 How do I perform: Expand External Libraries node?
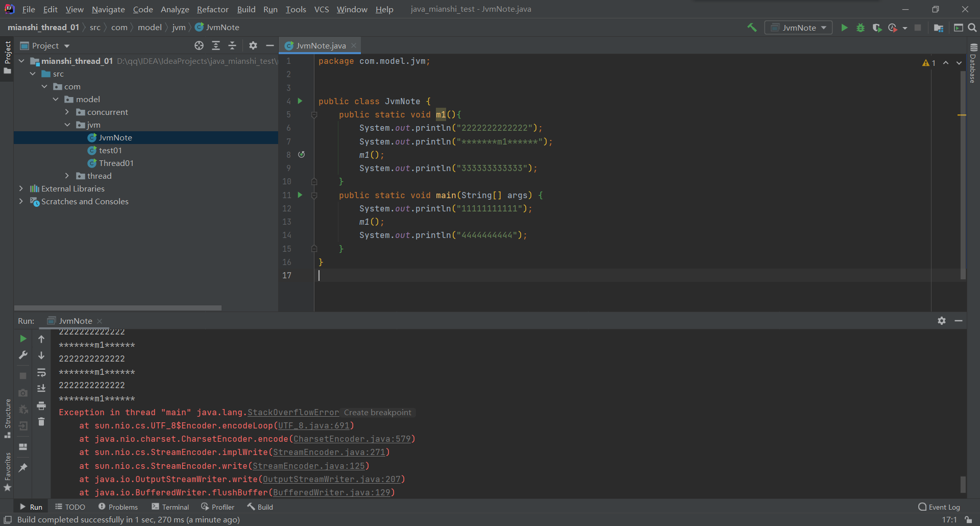[x=21, y=188]
